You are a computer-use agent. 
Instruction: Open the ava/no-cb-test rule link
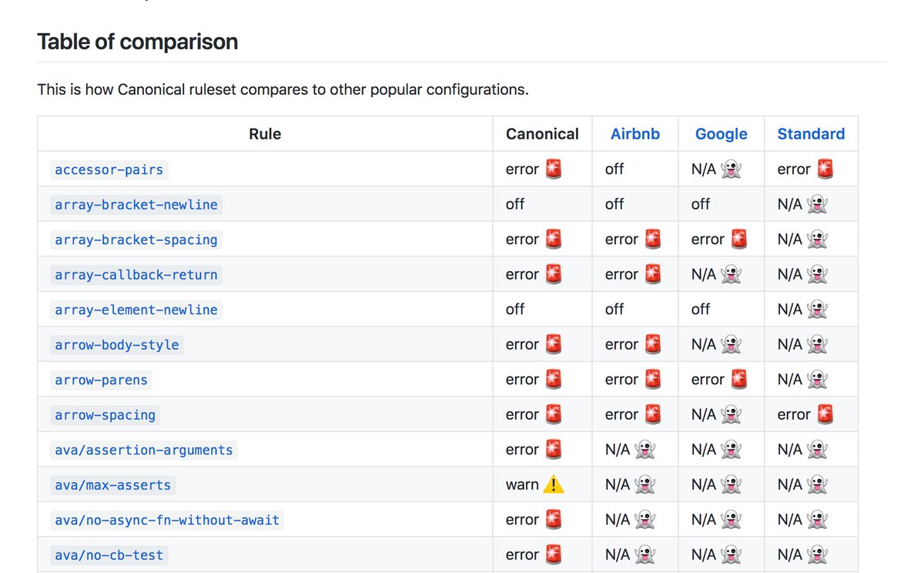109,555
